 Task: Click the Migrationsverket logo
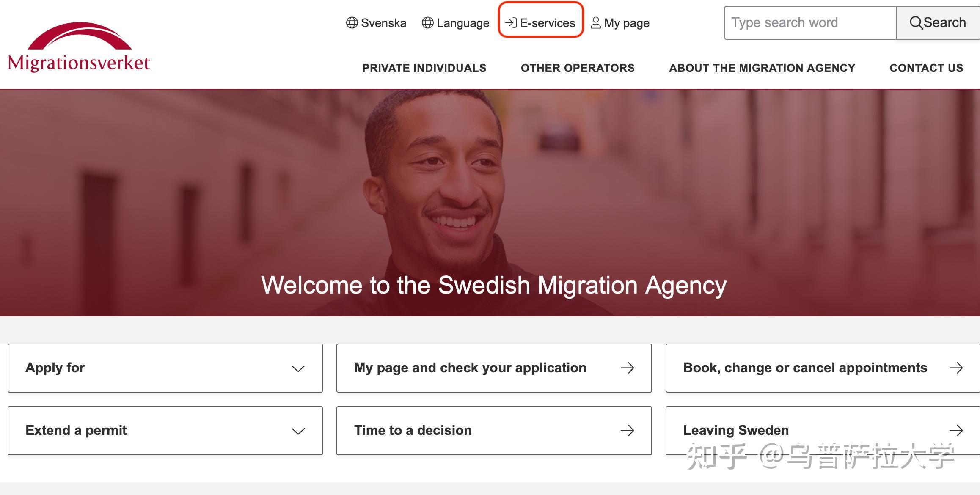79,47
